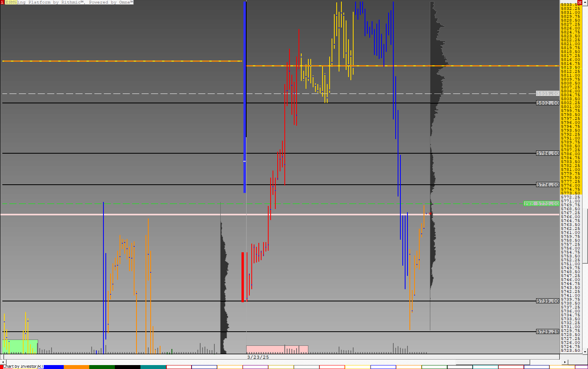Click the vertical scrollbar up arrow
Viewport: 588px width, 369px height.
(585, 3)
